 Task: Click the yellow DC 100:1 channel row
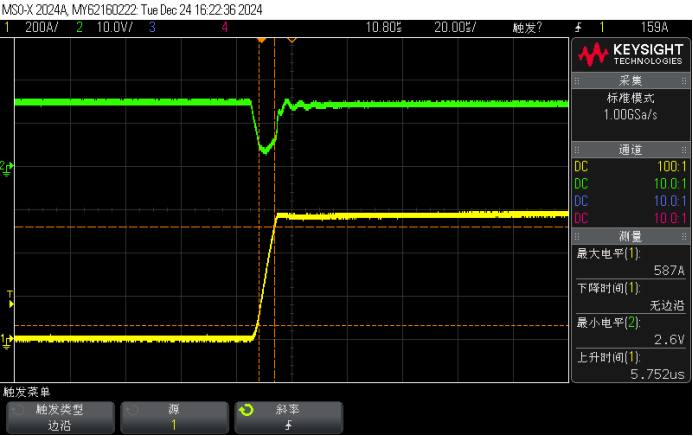(629, 166)
